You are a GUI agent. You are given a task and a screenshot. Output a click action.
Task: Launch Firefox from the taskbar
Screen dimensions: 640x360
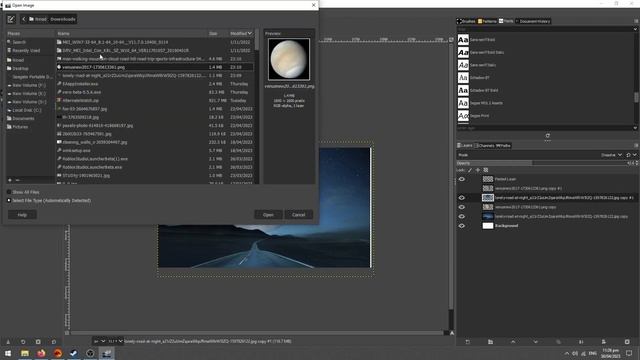click(41, 353)
